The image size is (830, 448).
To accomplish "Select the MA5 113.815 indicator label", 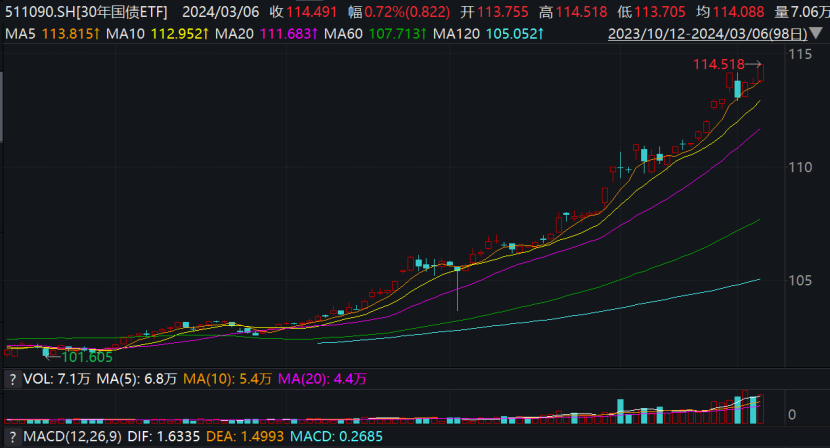I will pos(52,34).
